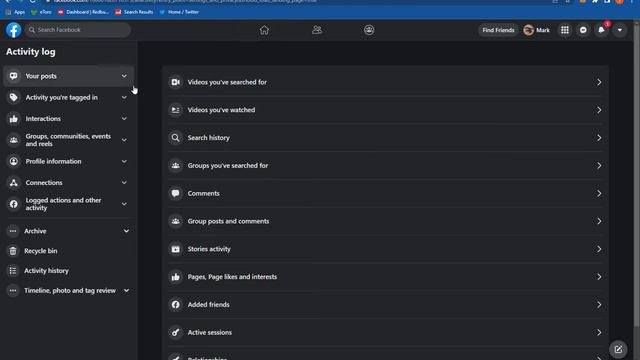The width and height of the screenshot is (640, 360).
Task: Click Stories activity arrow chevron
Action: pos(599,249)
